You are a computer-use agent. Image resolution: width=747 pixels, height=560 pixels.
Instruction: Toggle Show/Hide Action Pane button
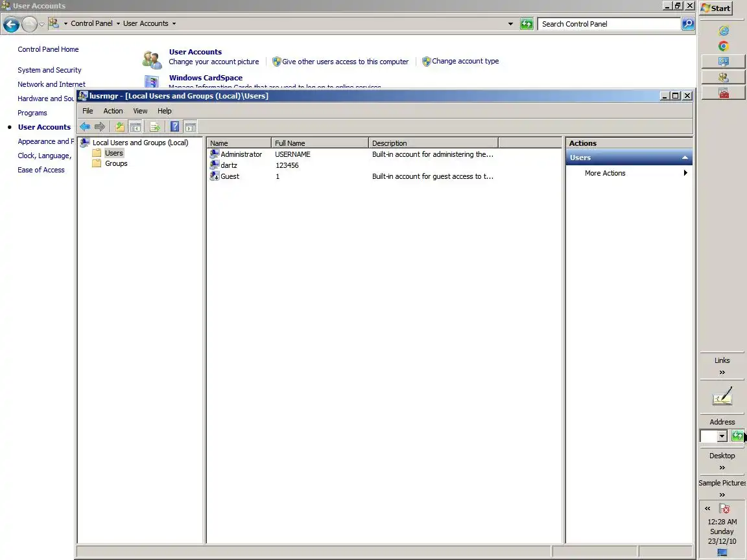190,126
